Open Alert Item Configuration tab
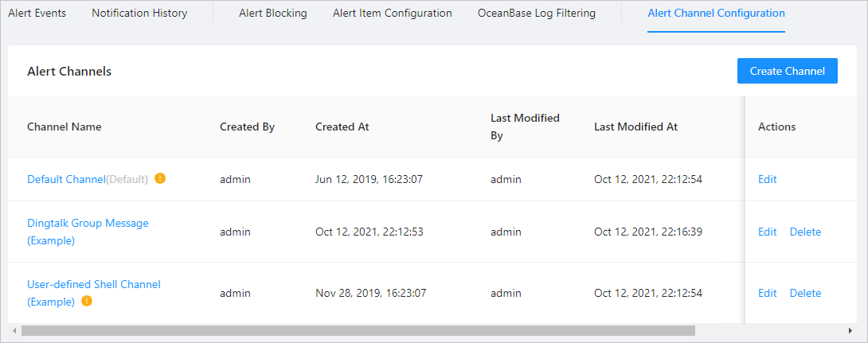The image size is (868, 343). (x=392, y=14)
